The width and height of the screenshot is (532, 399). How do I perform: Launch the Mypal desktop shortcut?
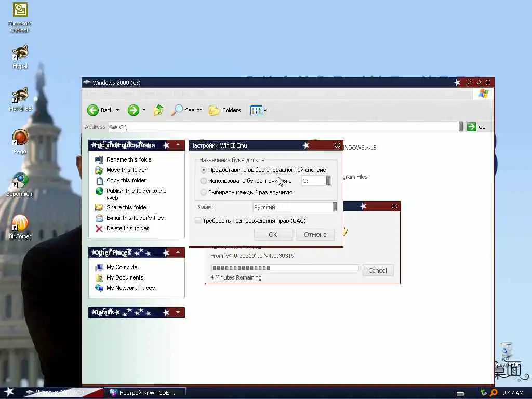[x=20, y=57]
